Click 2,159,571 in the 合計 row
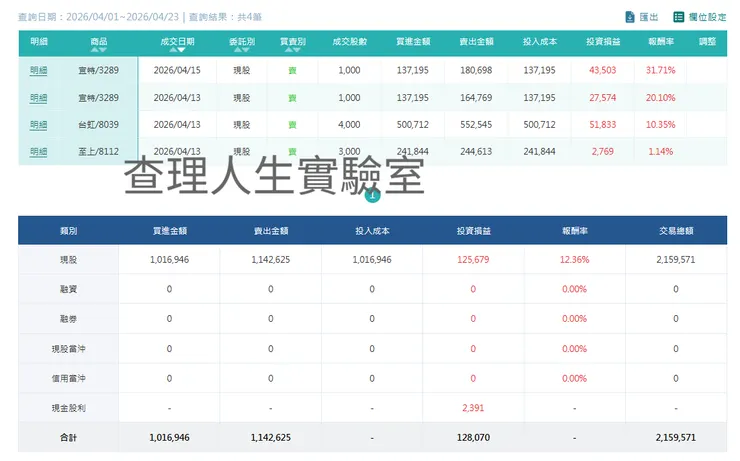 (676, 437)
